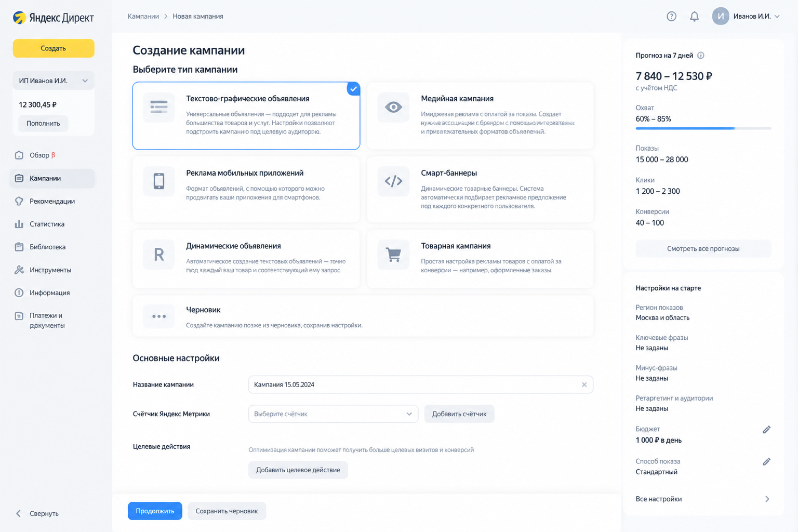Click the code brackets icon of Смарт-баннеры
Viewport: 798px width, 532px height.
coord(393,181)
